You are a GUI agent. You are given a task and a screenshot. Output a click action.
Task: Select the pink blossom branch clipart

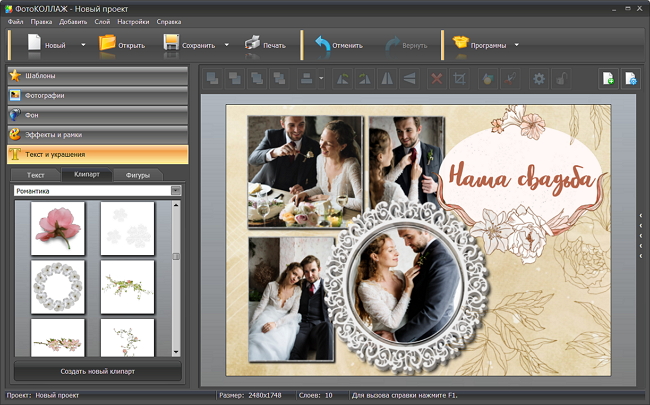(x=58, y=337)
